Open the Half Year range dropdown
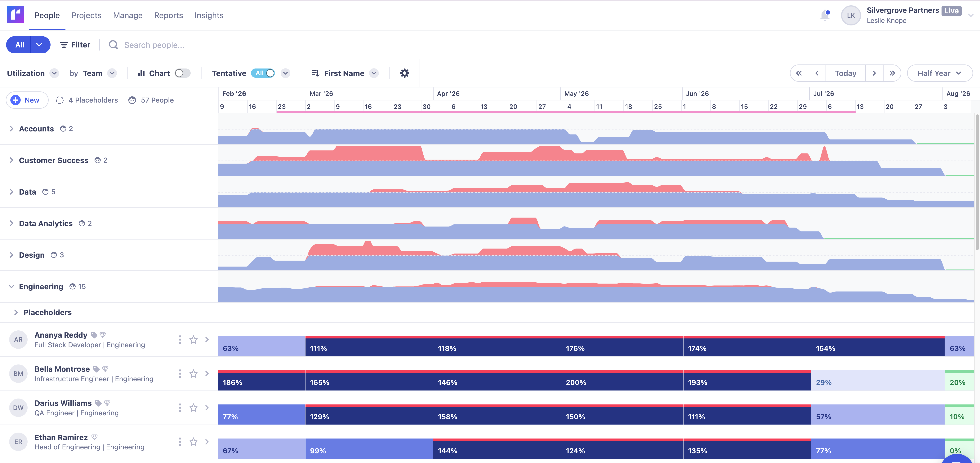 click(x=939, y=73)
